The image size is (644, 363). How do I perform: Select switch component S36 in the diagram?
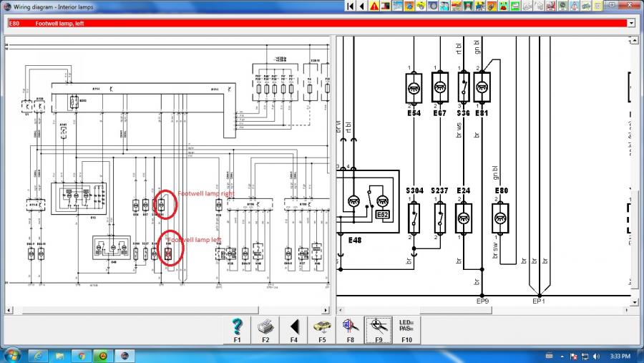(x=463, y=87)
